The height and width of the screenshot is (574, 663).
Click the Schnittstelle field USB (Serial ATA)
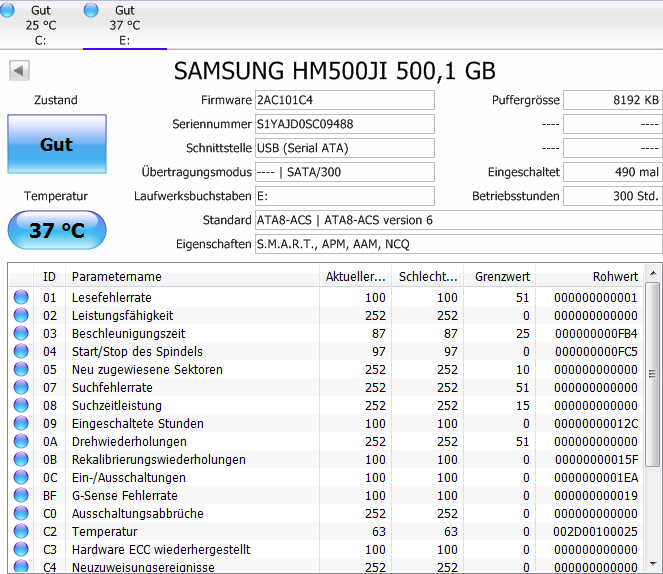click(x=345, y=148)
